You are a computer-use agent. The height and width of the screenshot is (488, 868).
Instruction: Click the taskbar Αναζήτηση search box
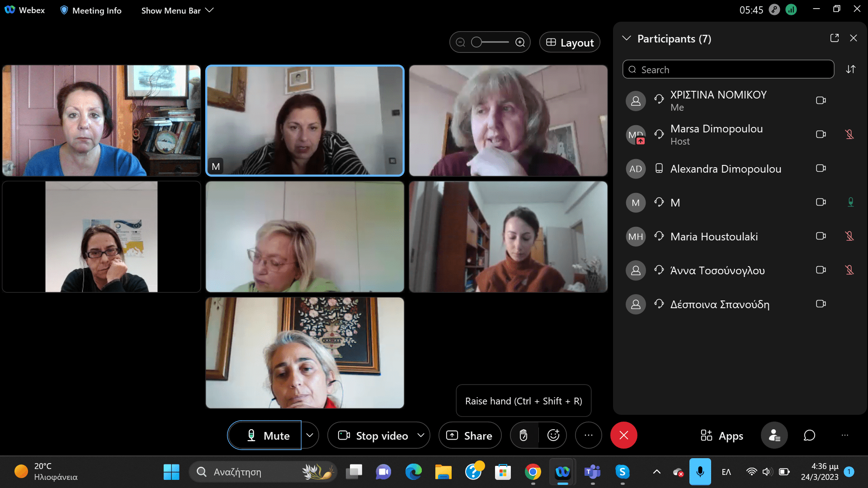(263, 472)
